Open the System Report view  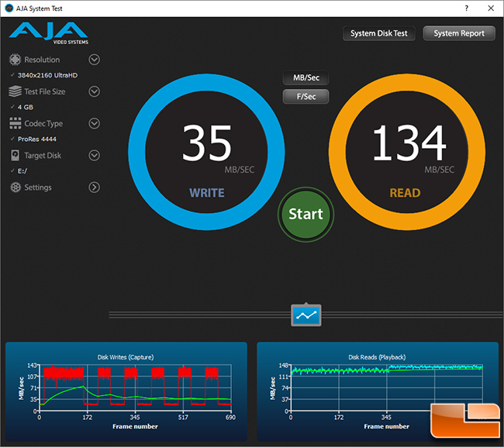click(x=459, y=33)
